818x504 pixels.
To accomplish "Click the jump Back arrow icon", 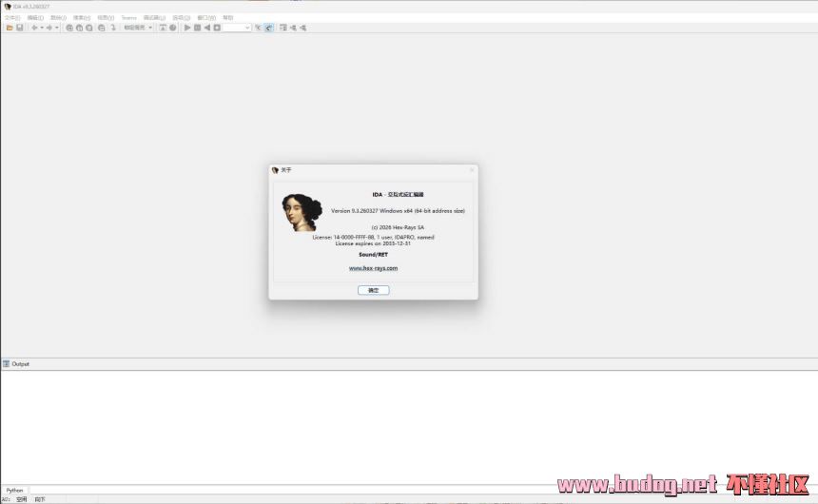I will coord(34,28).
